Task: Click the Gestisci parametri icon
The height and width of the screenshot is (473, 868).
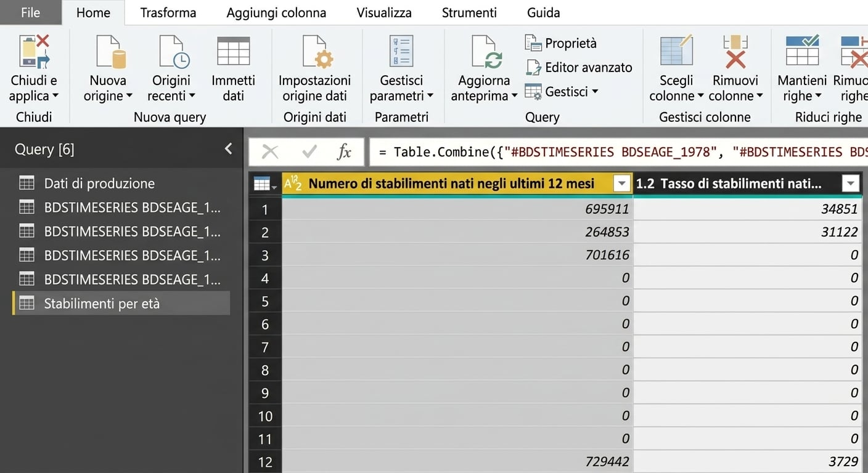Action: (x=401, y=51)
